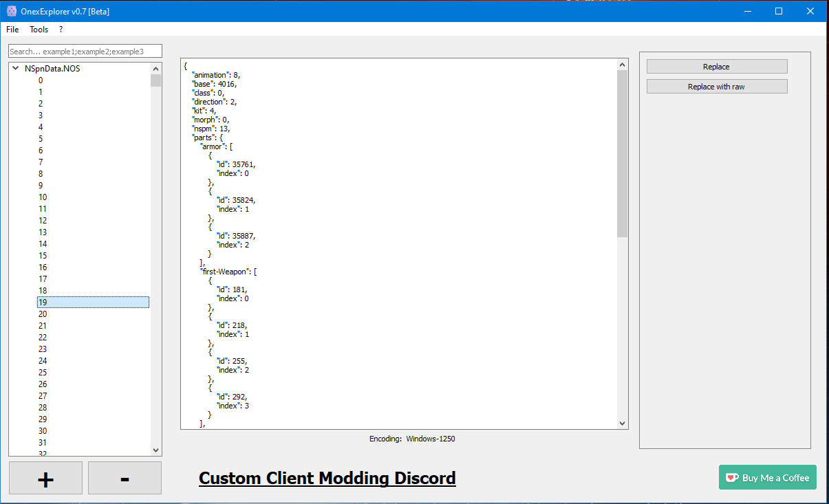This screenshot has height=504, width=829.
Task: Click the plus button to add entry
Action: (x=45, y=478)
